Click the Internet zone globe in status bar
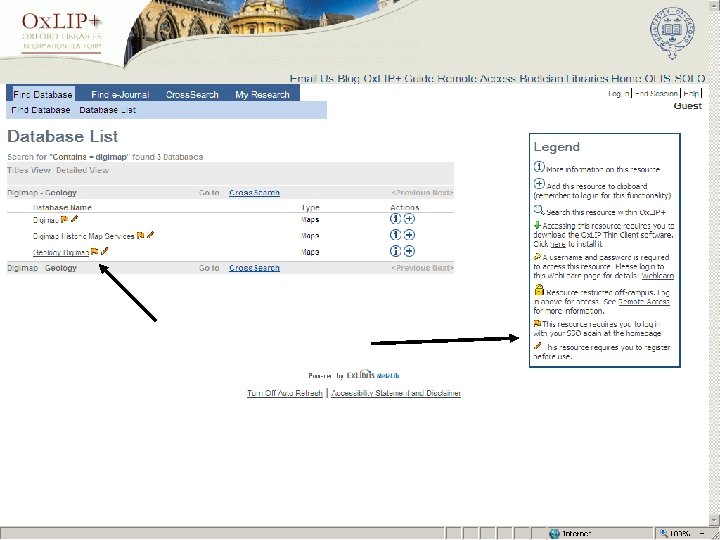Image resolution: width=720 pixels, height=540 pixels. coord(554,534)
